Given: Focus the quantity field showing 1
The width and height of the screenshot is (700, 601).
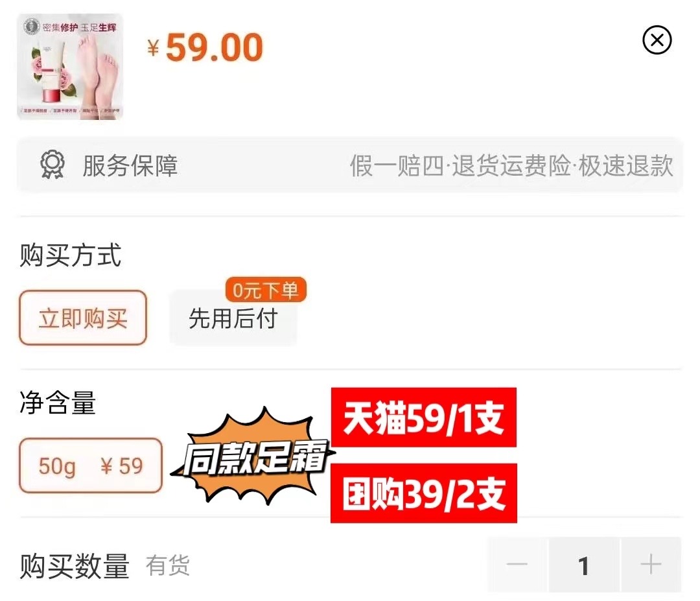Looking at the screenshot, I should pyautogui.click(x=584, y=565).
